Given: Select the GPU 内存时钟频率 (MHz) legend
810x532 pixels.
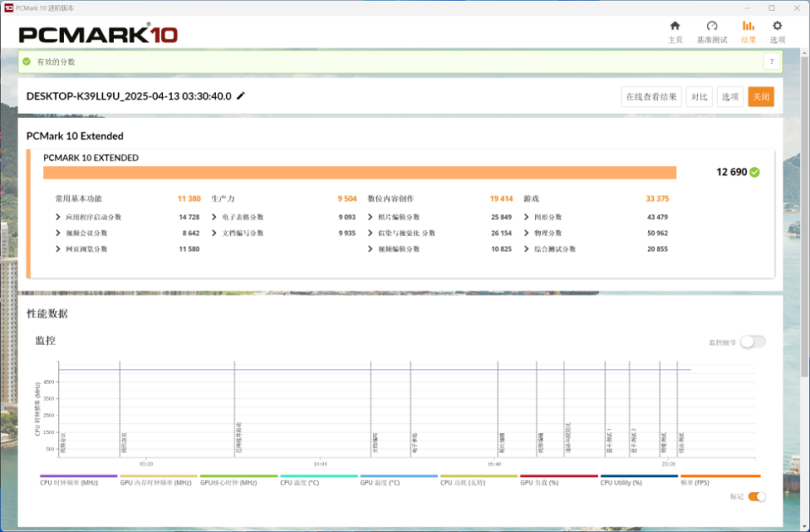Looking at the screenshot, I should click(x=159, y=481).
